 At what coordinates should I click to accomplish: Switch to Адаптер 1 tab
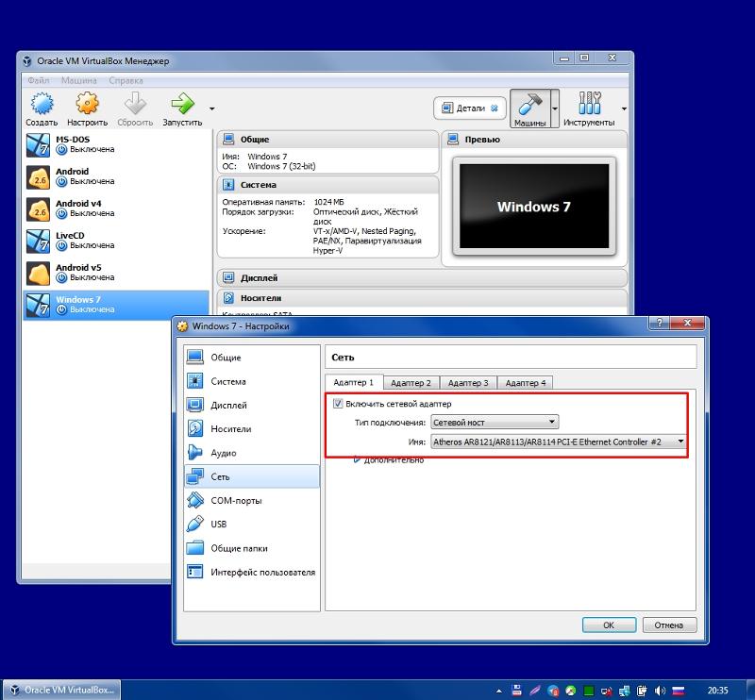point(353,382)
